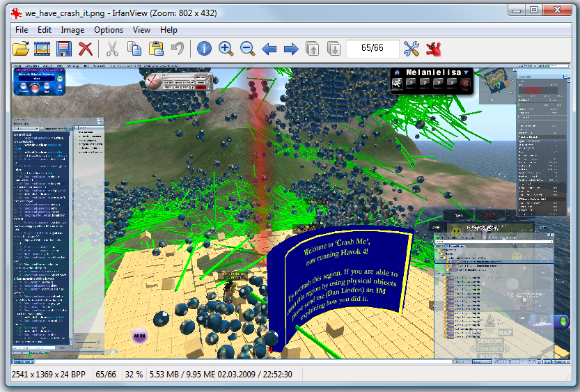Open a file with the folder icon
Screen dimensions: 580x392
pyautogui.click(x=21, y=49)
